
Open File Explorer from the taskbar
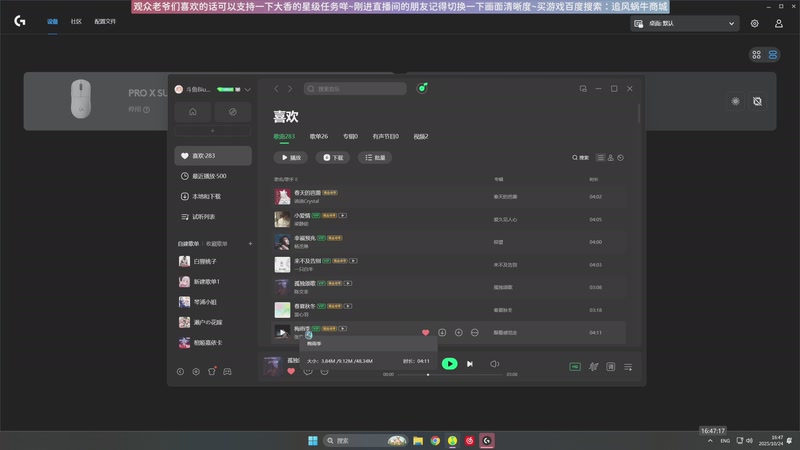418,440
